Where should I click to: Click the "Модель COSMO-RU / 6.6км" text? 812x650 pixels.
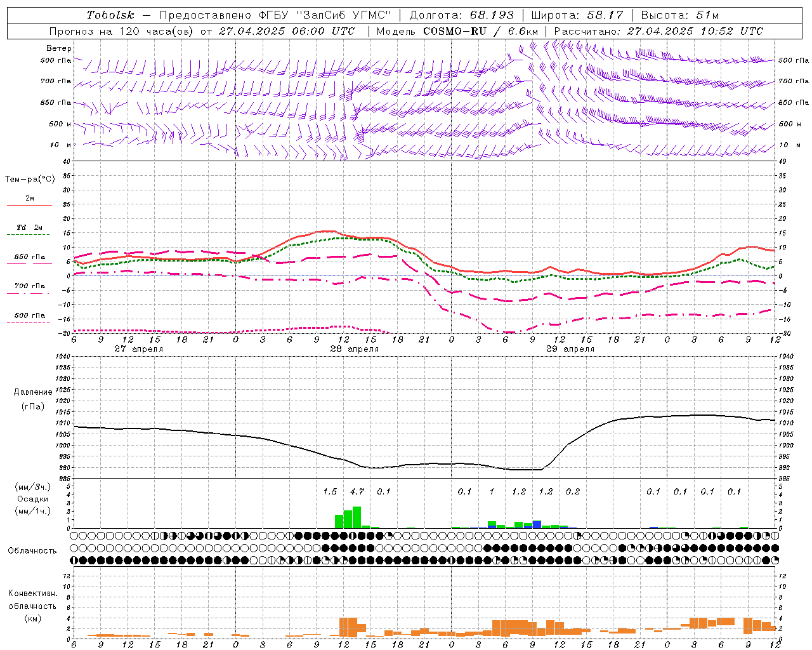(x=457, y=31)
